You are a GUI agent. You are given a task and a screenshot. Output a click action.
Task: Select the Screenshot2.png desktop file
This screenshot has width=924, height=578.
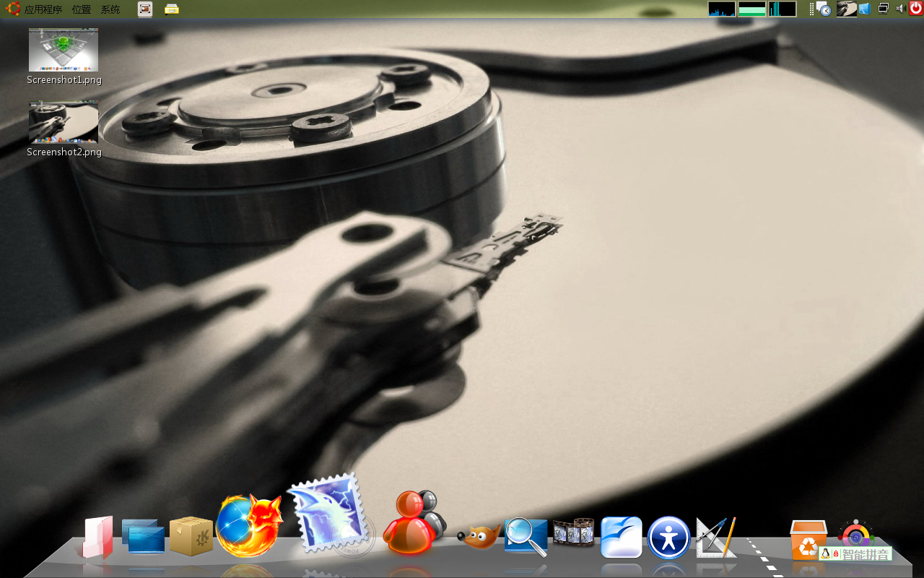click(x=64, y=129)
